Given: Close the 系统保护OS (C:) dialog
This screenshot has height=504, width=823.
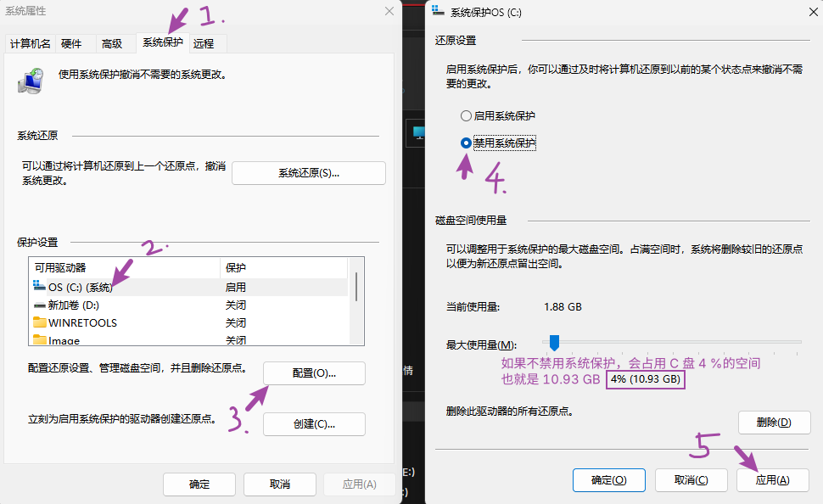Looking at the screenshot, I should [813, 12].
